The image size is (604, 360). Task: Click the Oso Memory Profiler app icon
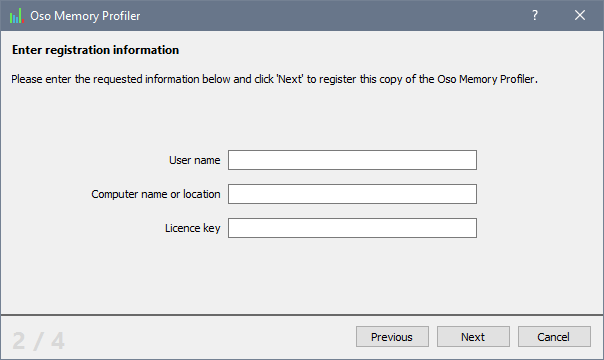click(17, 16)
